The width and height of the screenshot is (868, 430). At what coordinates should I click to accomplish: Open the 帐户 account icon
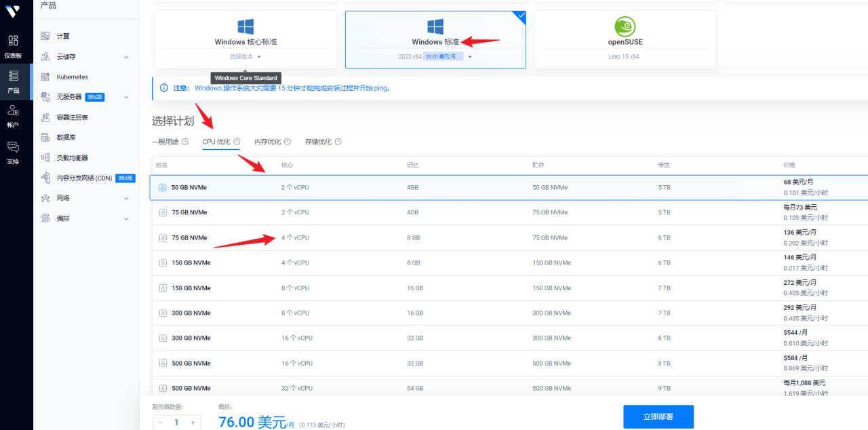[13, 111]
